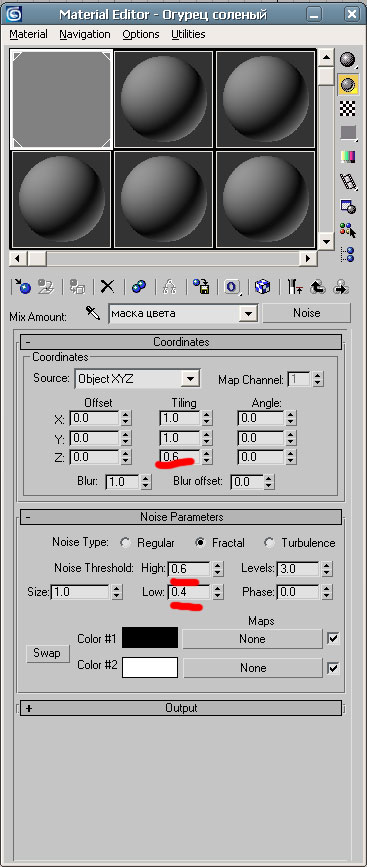Viewport: 367px width, 867px height.
Task: Click the white Color #2 swatch
Action: point(150,667)
